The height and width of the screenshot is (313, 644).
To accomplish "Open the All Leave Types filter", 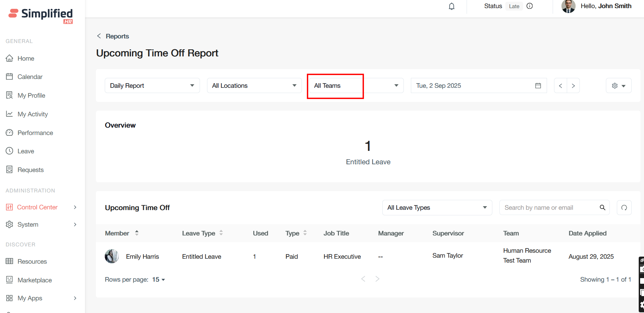I will coord(437,208).
